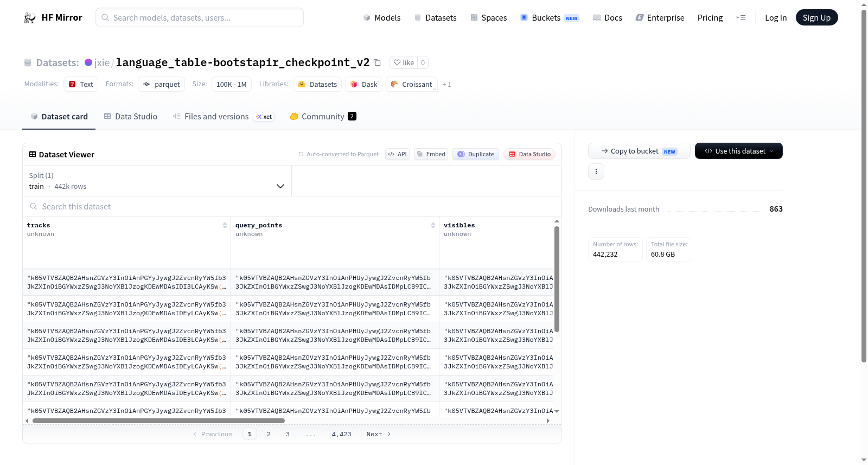Viewport: 868px width, 465px height.
Task: Click Log In
Action: [776, 17]
